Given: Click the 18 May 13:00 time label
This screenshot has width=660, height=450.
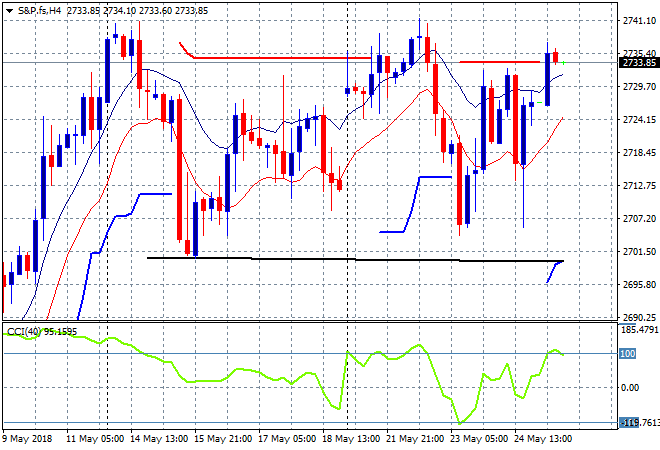Looking at the screenshot, I should (351, 439).
